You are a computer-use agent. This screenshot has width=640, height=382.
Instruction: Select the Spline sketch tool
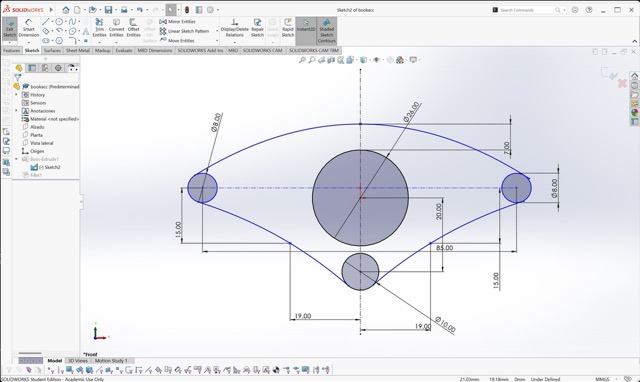pyautogui.click(x=72, y=22)
